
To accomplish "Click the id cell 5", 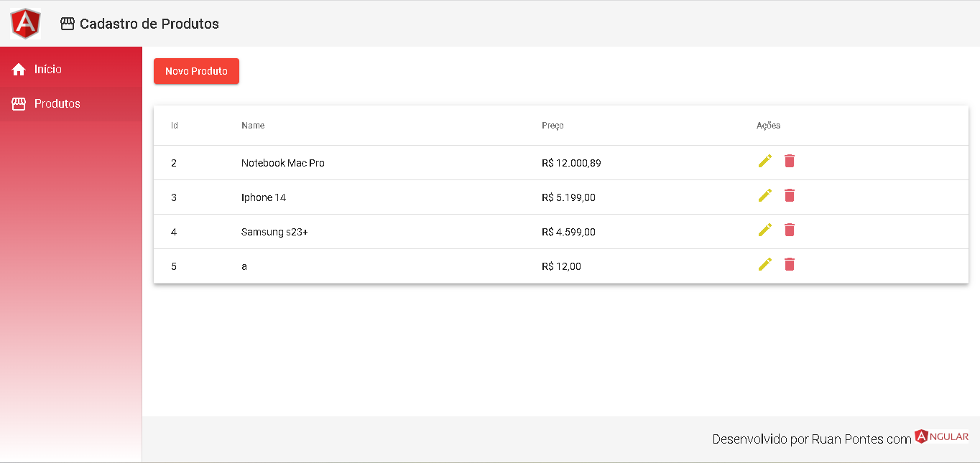I will pos(174,266).
